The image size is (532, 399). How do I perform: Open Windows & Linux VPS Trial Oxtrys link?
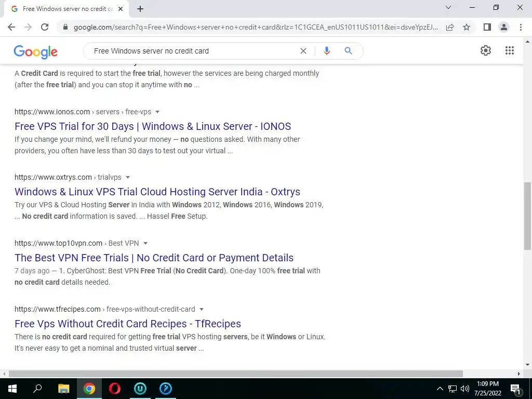coord(157,192)
